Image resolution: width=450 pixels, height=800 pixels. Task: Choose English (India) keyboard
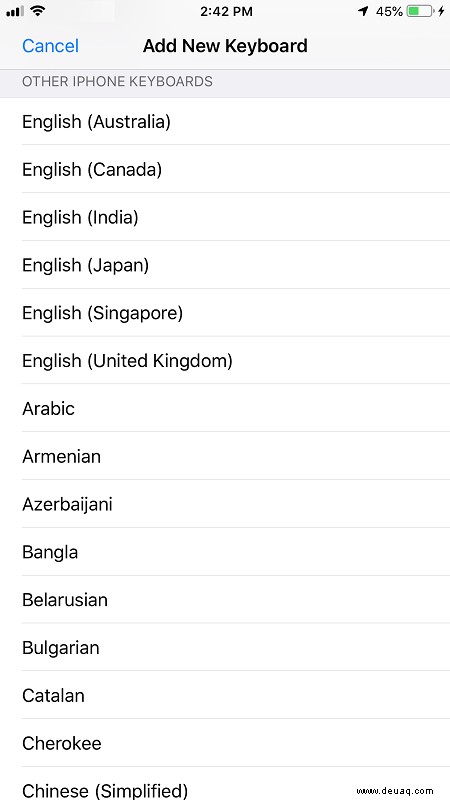(225, 217)
